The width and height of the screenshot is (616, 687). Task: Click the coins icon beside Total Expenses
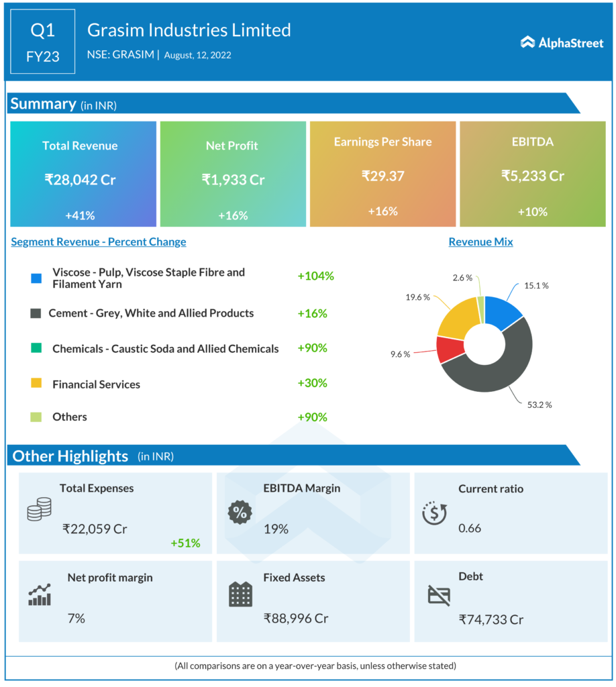click(x=39, y=509)
